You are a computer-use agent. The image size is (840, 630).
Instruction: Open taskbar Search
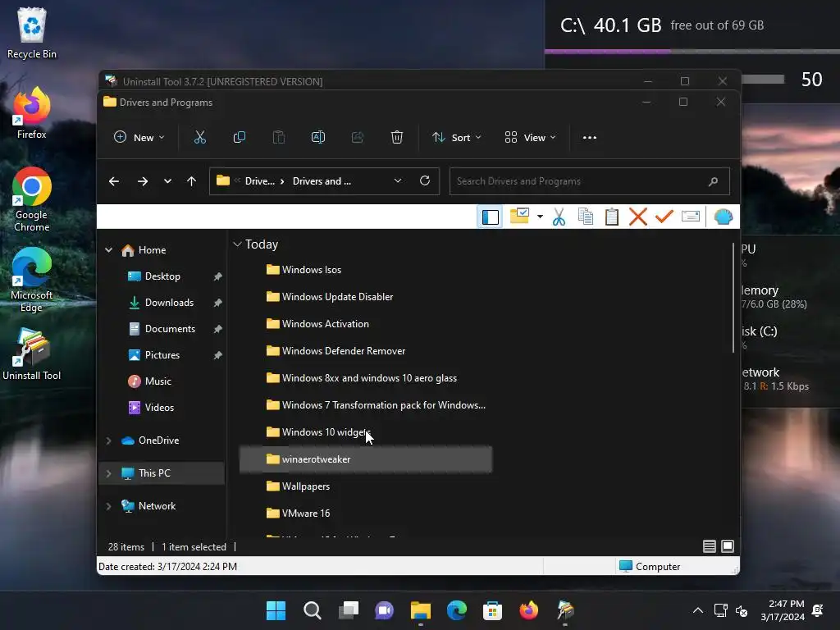(313, 610)
